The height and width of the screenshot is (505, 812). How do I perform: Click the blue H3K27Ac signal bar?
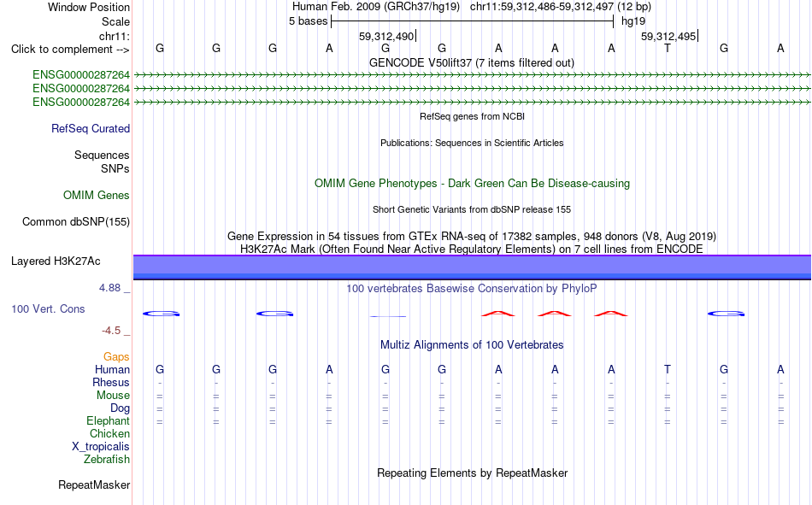(473, 267)
